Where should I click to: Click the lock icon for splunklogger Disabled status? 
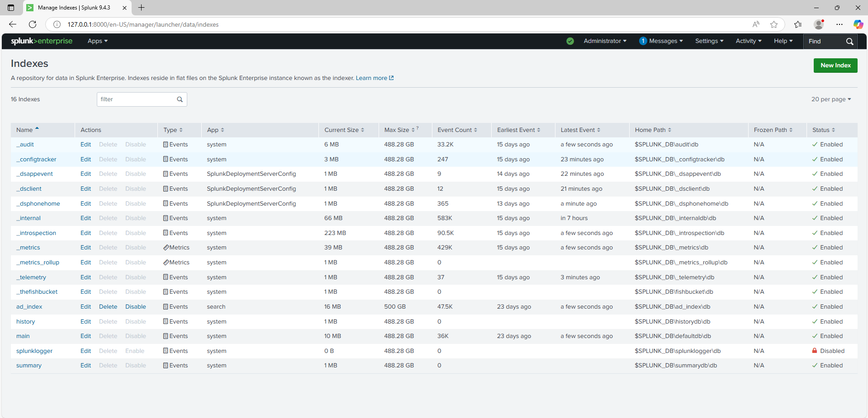pyautogui.click(x=815, y=351)
